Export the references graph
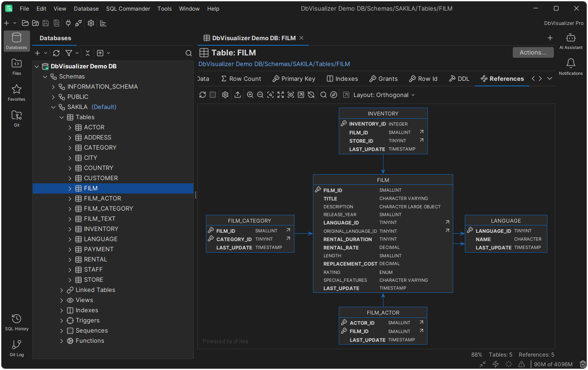The image size is (588, 370). click(237, 95)
